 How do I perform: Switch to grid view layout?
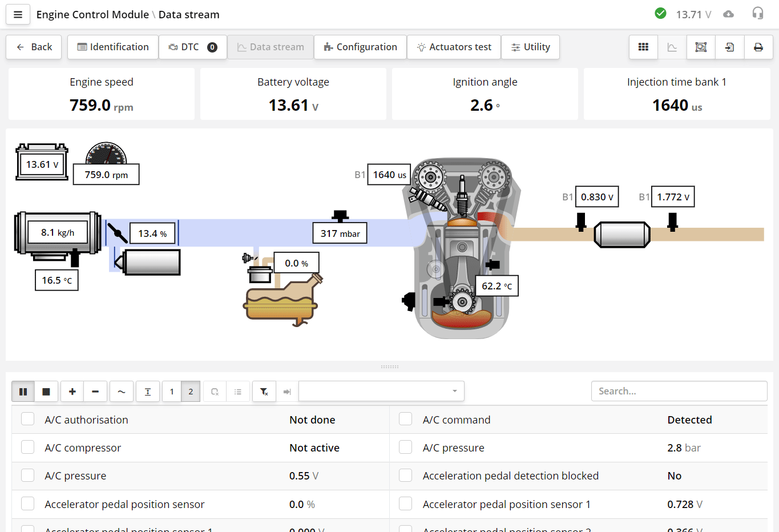pyautogui.click(x=643, y=47)
